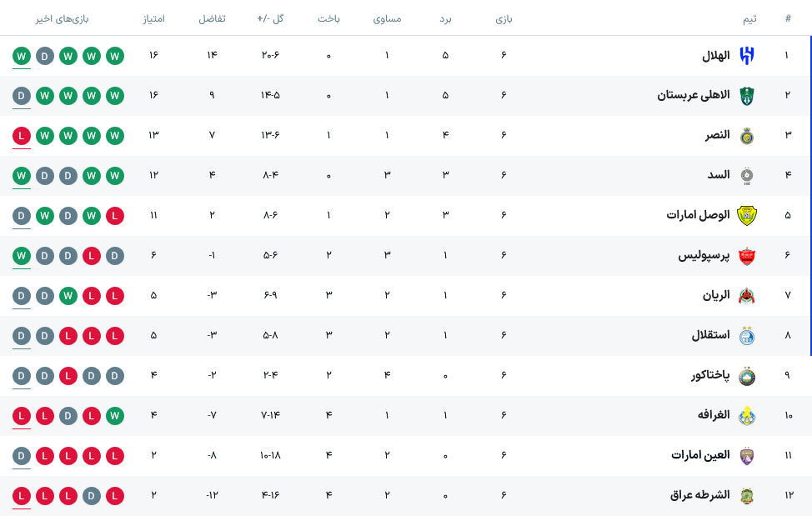The height and width of the screenshot is (516, 812).
Task: Click Al Hilal's gray D recent-match badge
Action: point(44,56)
